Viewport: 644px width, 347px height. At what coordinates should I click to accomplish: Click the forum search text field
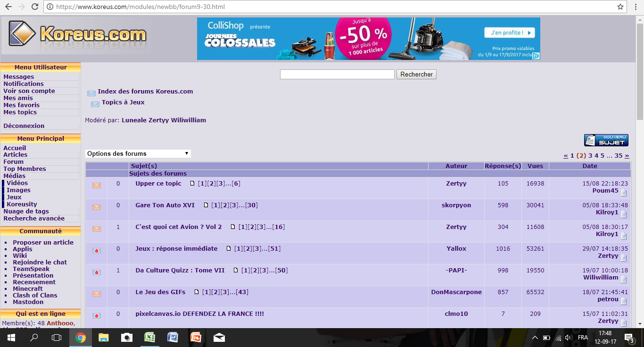pos(337,74)
